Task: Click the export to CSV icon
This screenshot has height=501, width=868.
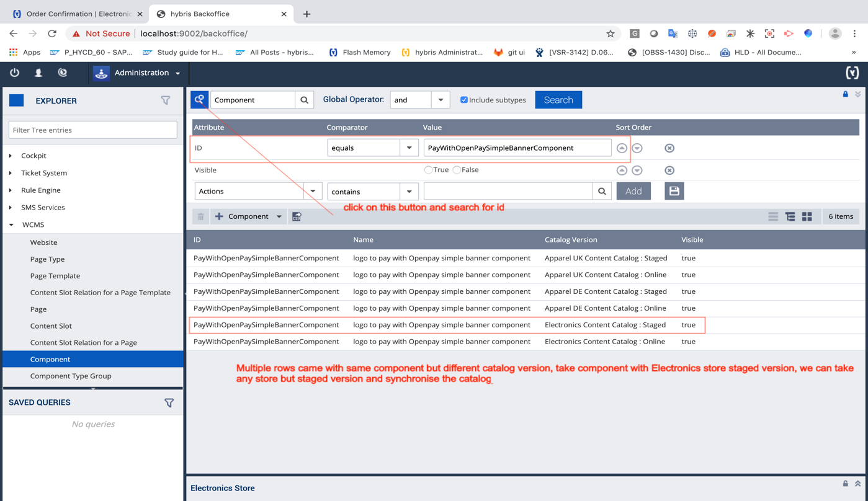Action: click(297, 216)
